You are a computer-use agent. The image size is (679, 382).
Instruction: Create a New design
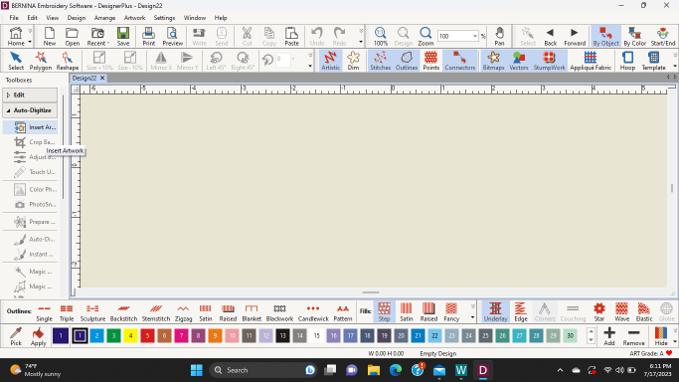[50, 37]
